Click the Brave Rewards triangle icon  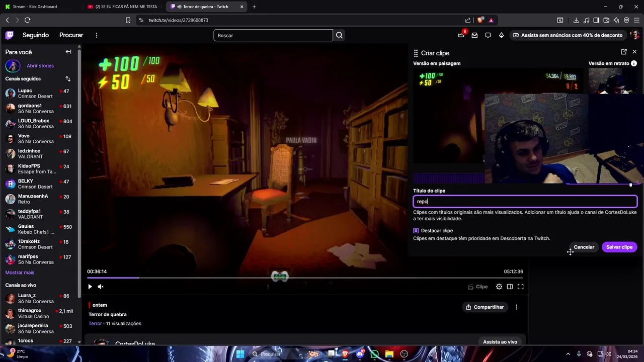click(491, 20)
